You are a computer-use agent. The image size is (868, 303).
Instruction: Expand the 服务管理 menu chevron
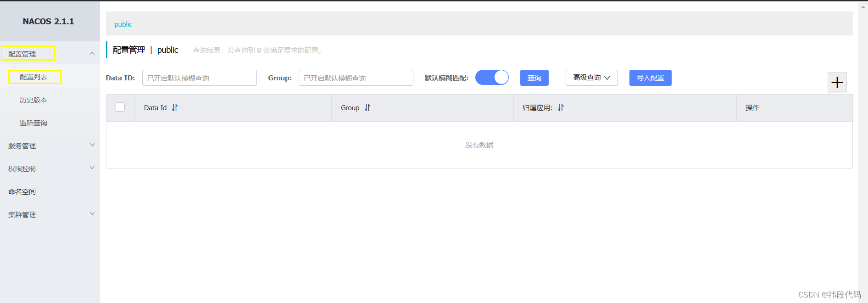[92, 145]
